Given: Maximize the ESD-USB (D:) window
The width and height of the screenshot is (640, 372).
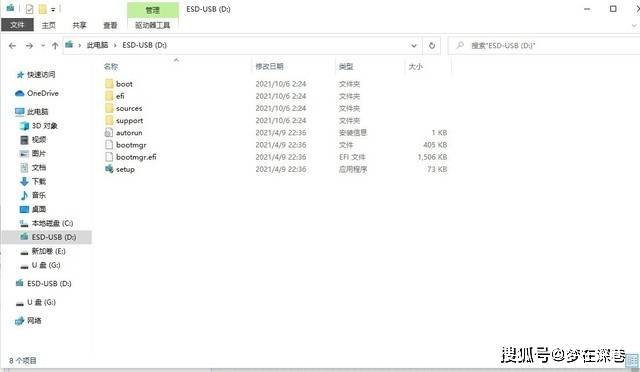Looking at the screenshot, I should click(613, 9).
